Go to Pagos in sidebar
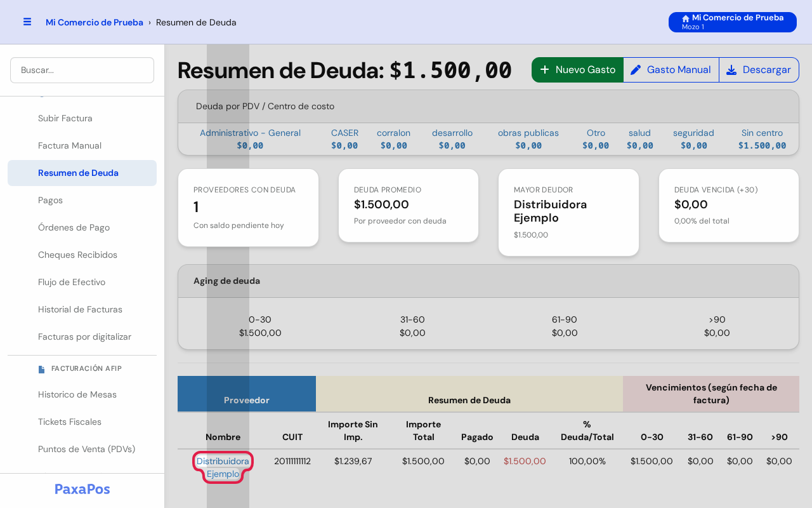 (82, 200)
